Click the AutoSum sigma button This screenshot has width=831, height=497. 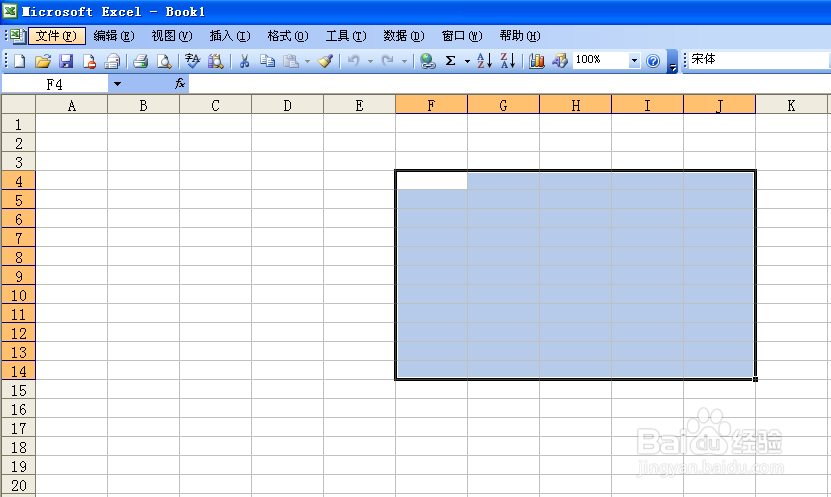click(450, 61)
